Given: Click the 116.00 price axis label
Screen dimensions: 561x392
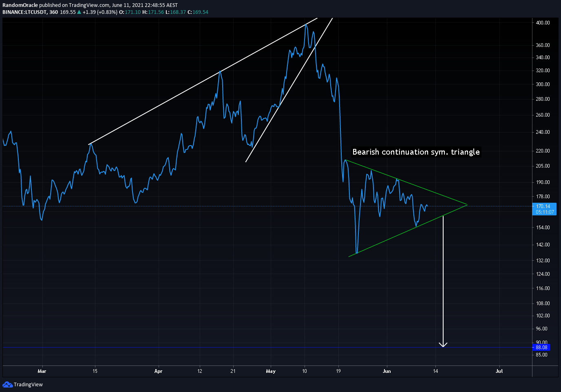Looking at the screenshot, I should coord(543,288).
